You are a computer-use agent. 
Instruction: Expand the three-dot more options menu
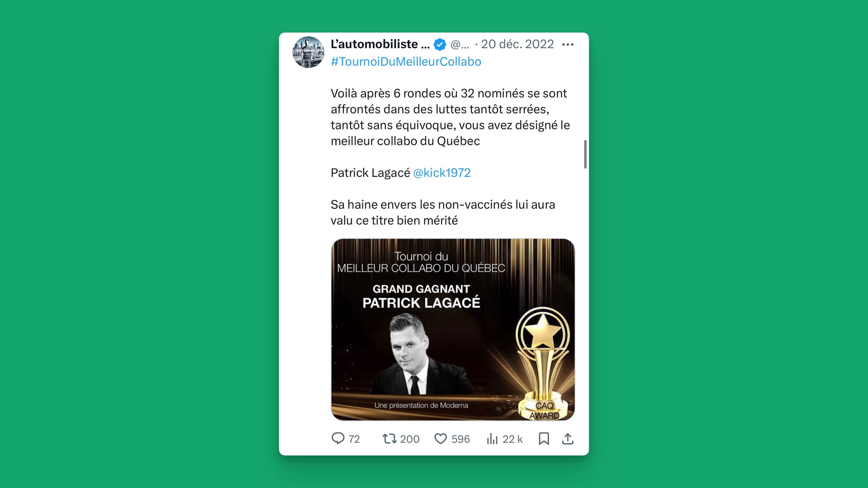[568, 44]
